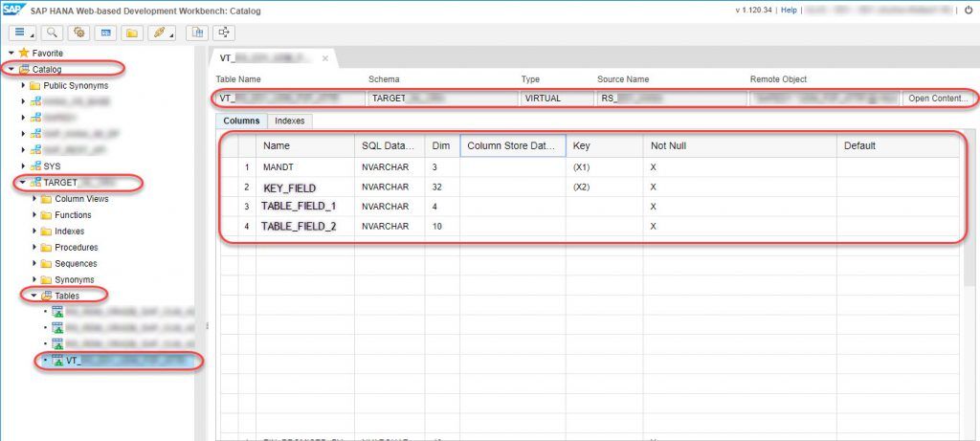980x441 pixels.
Task: Click the table copy toolbar icon
Action: click(x=198, y=33)
